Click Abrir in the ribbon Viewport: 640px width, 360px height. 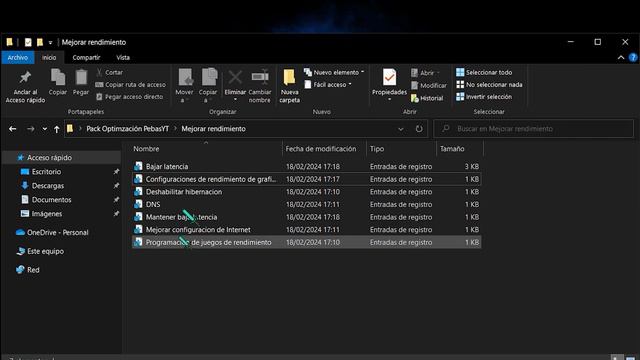(x=425, y=73)
